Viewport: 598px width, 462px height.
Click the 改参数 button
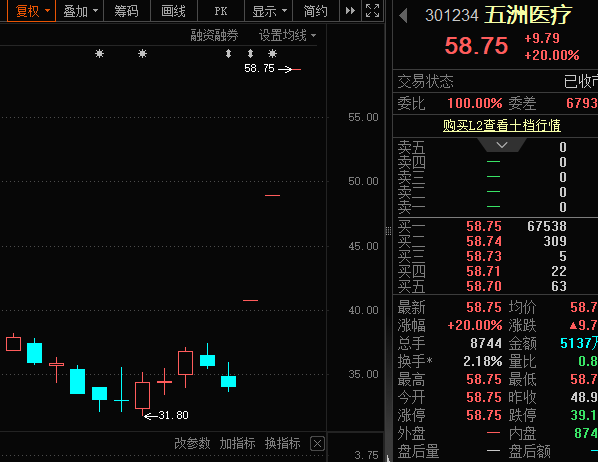[x=192, y=443]
